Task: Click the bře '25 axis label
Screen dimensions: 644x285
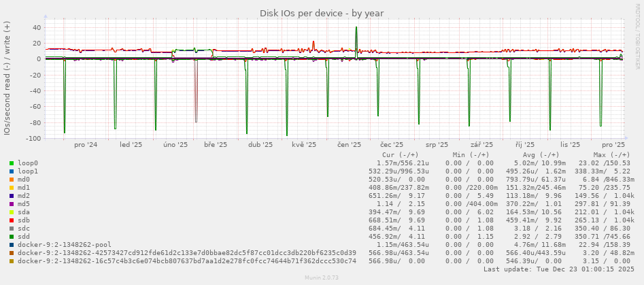Action: [216, 145]
